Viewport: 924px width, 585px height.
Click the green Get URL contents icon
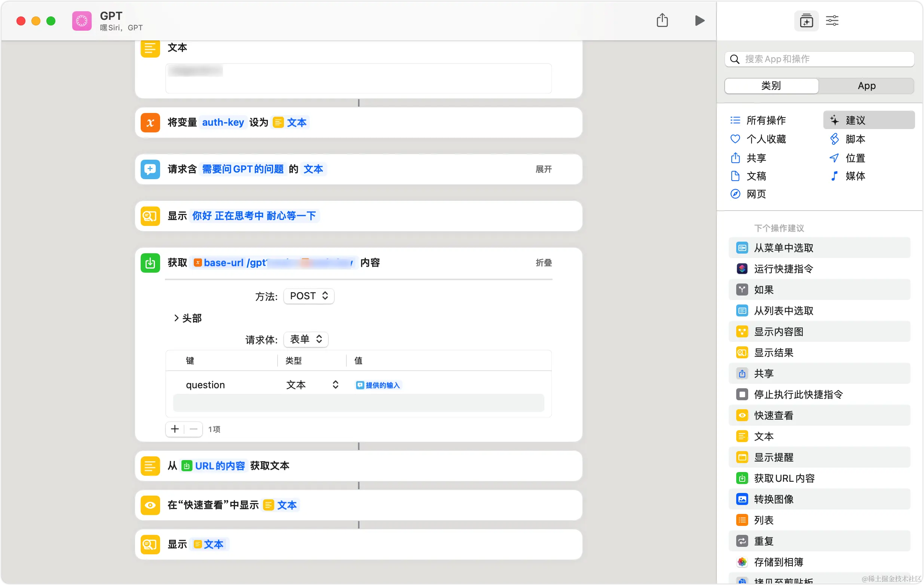point(150,263)
